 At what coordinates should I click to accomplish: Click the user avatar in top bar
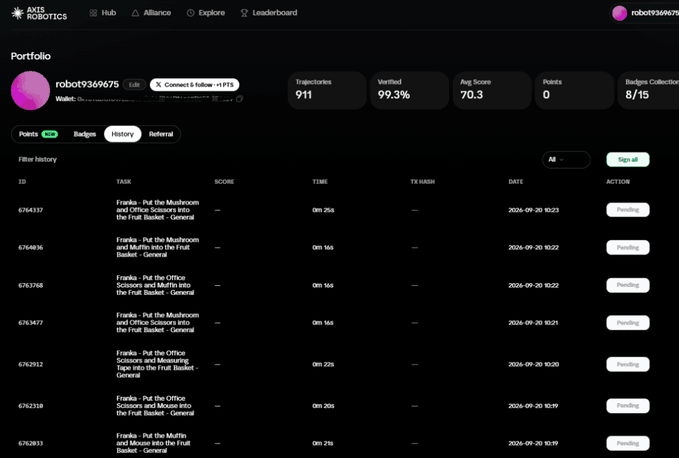pos(619,13)
